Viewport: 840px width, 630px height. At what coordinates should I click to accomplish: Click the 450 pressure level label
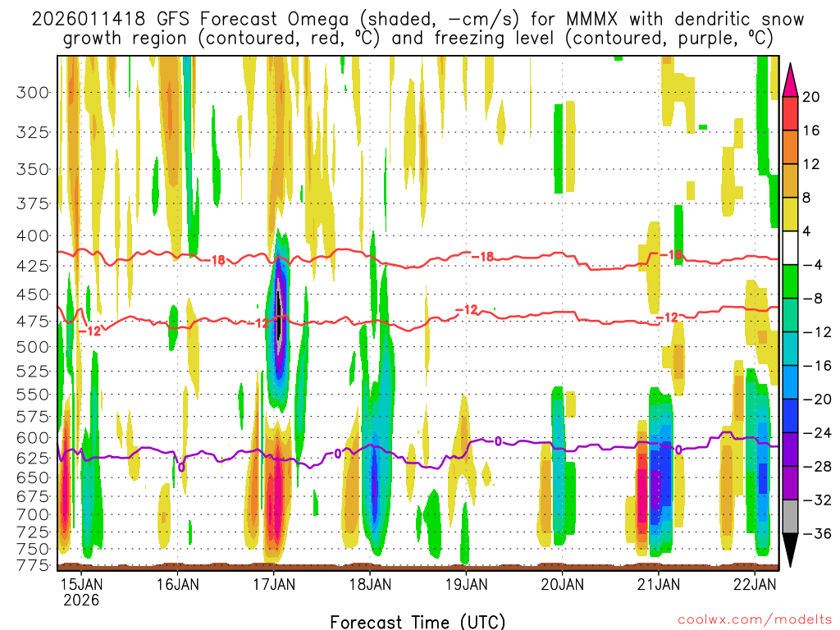[x=33, y=294]
